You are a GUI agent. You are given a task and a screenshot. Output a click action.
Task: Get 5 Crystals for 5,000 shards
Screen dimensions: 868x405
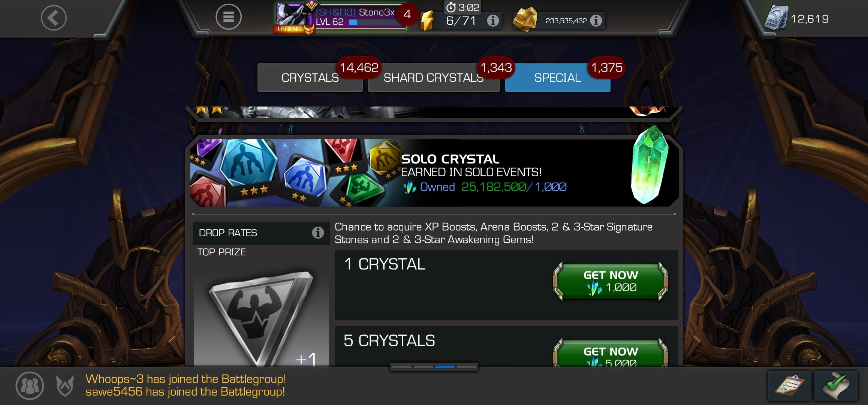tap(611, 353)
